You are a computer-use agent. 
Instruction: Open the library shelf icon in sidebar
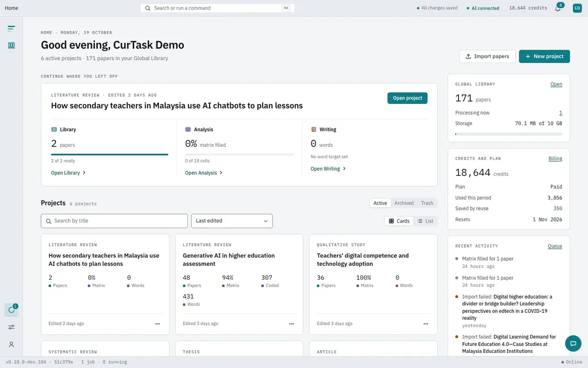point(11,45)
